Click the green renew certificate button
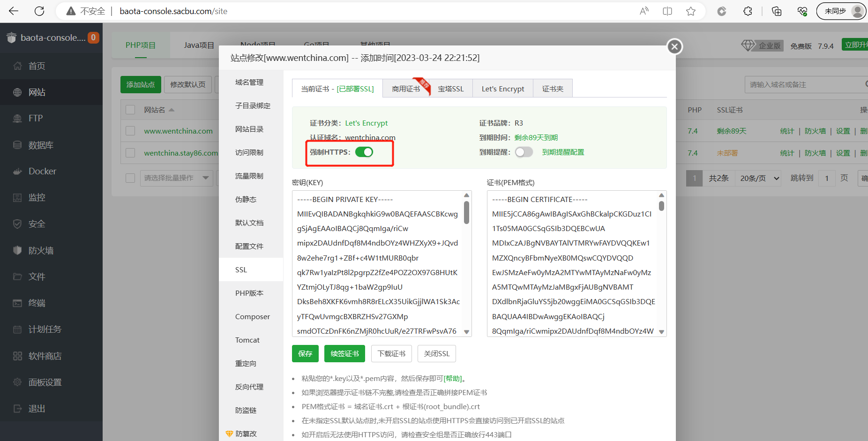 344,354
